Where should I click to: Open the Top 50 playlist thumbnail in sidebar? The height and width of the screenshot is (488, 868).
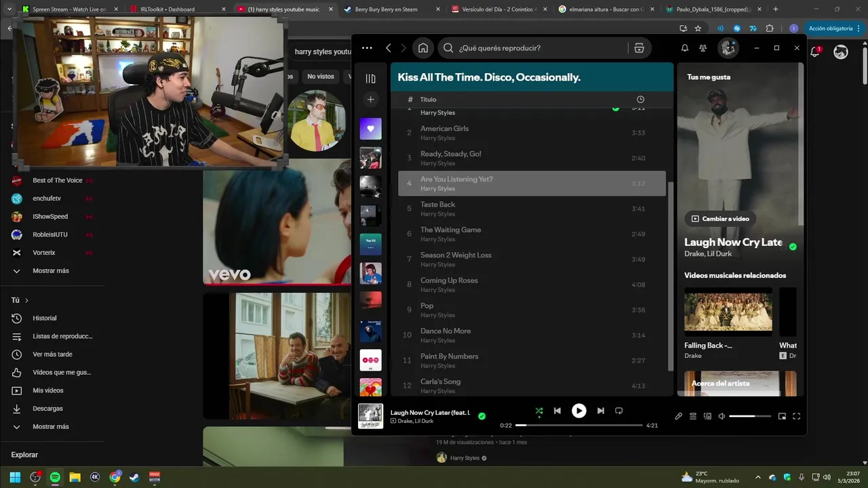[x=370, y=244]
